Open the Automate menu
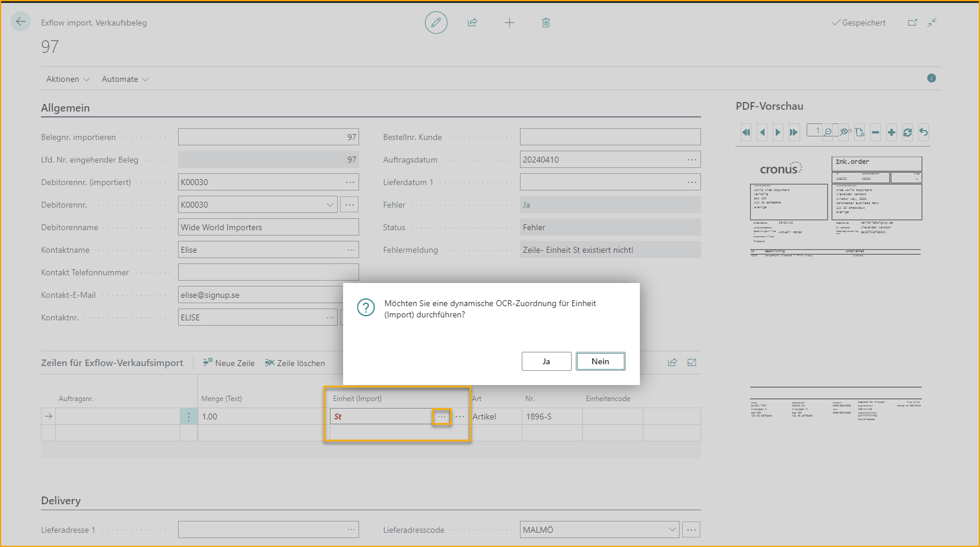This screenshot has width=980, height=547. tap(124, 78)
